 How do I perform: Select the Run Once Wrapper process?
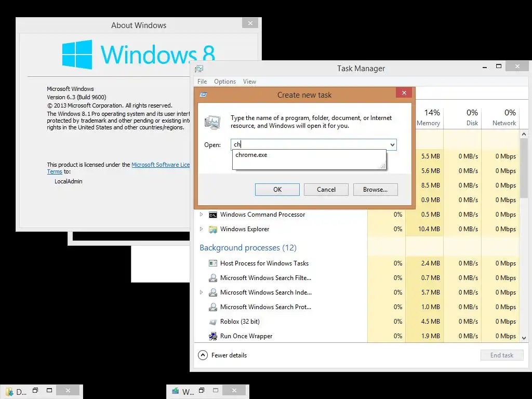[356, 336]
